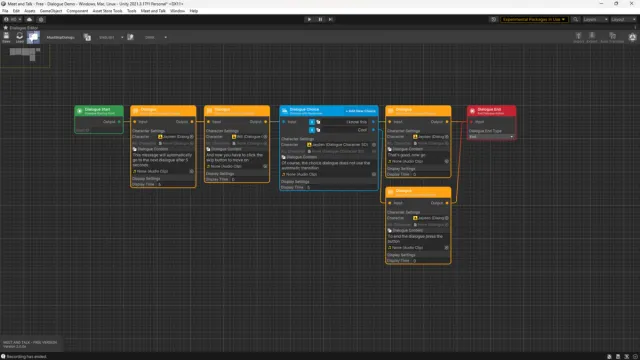Screen dimensions: 640x360
Task: Open the Assets menu
Action: (x=30, y=11)
